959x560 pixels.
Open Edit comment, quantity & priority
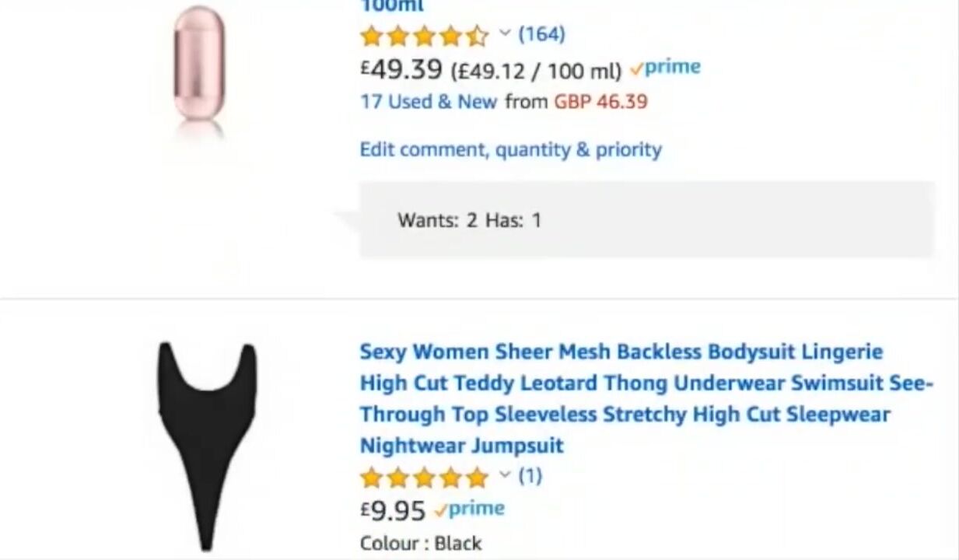coord(510,149)
